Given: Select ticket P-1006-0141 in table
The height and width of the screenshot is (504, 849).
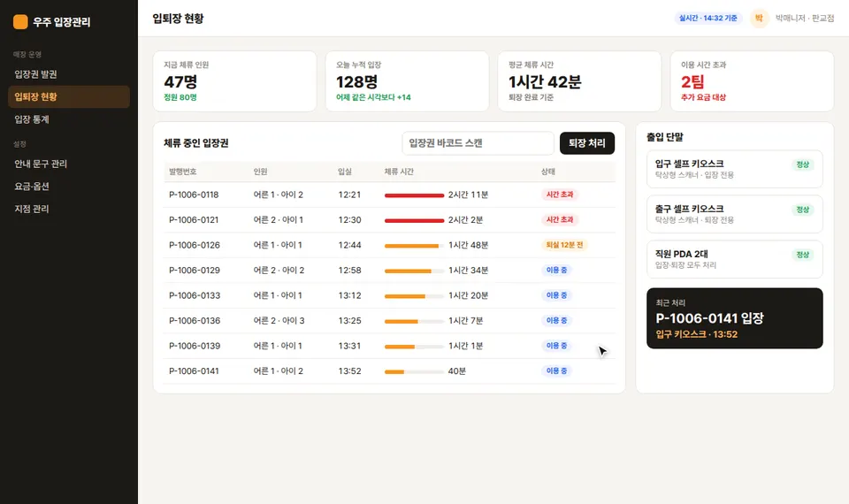Looking at the screenshot, I should click(x=389, y=370).
